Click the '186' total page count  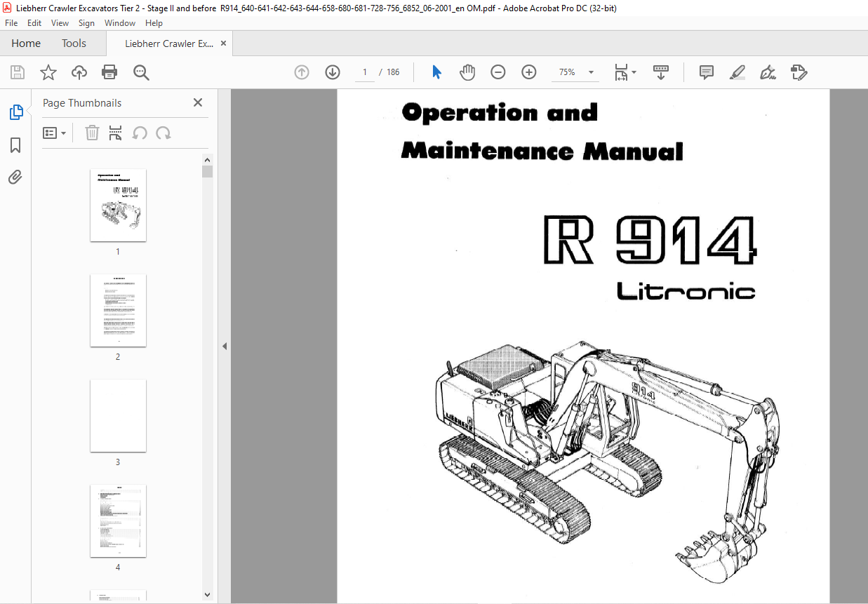(393, 72)
